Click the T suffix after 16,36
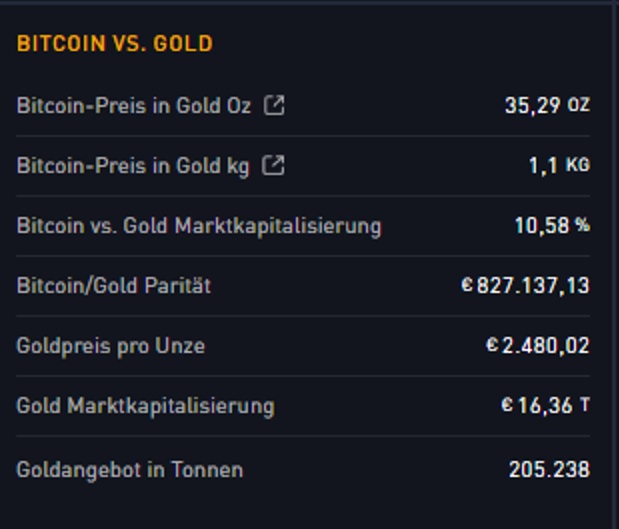The image size is (619, 529). [584, 406]
